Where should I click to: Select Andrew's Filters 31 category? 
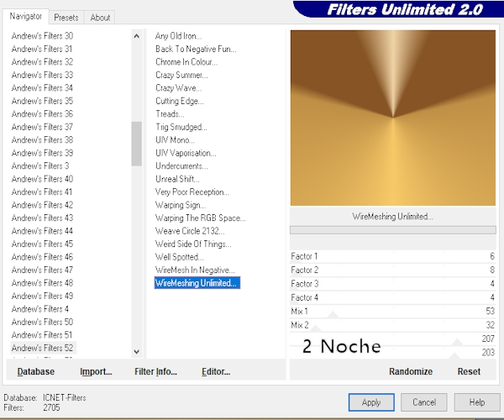point(42,49)
